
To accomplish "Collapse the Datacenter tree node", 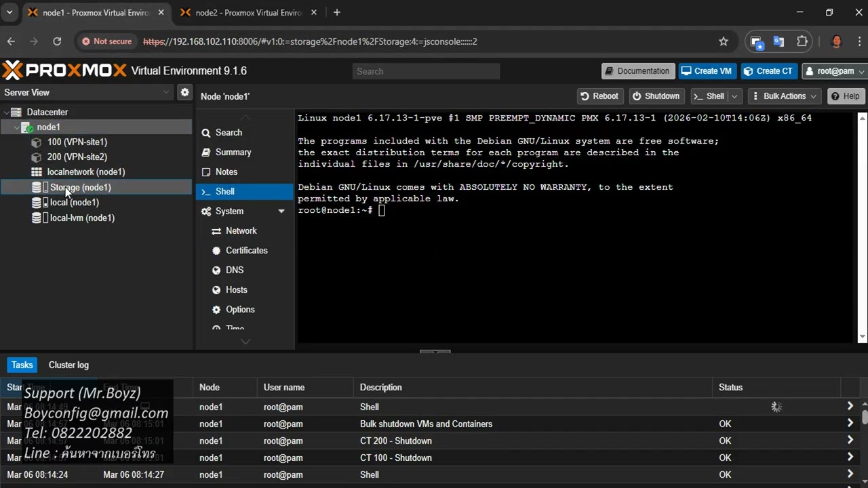I will (7, 113).
